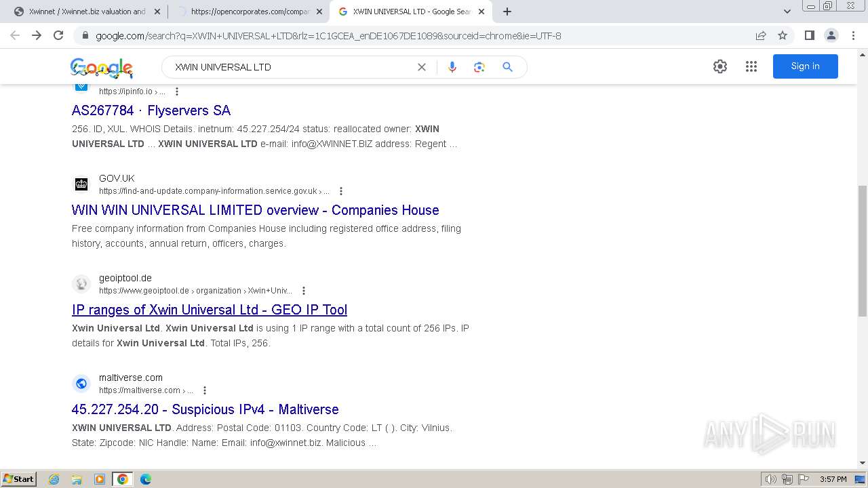Open the browser side panel
868x488 pixels.
pos(809,35)
